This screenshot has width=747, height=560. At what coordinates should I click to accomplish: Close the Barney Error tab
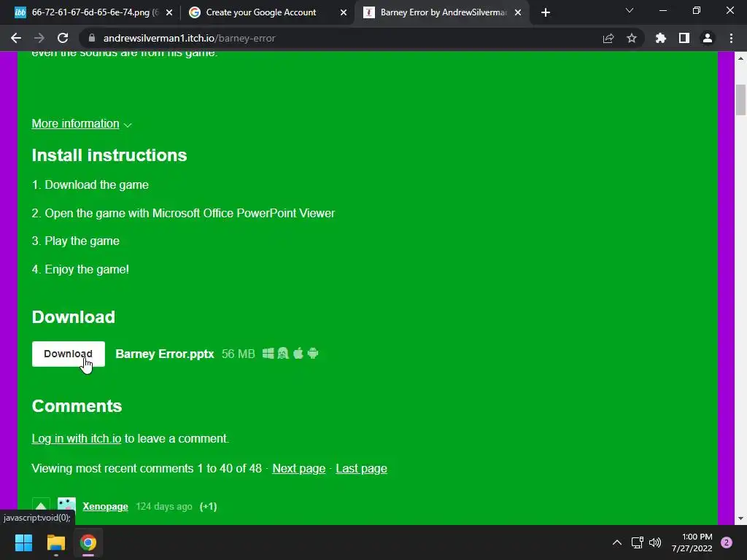click(518, 12)
